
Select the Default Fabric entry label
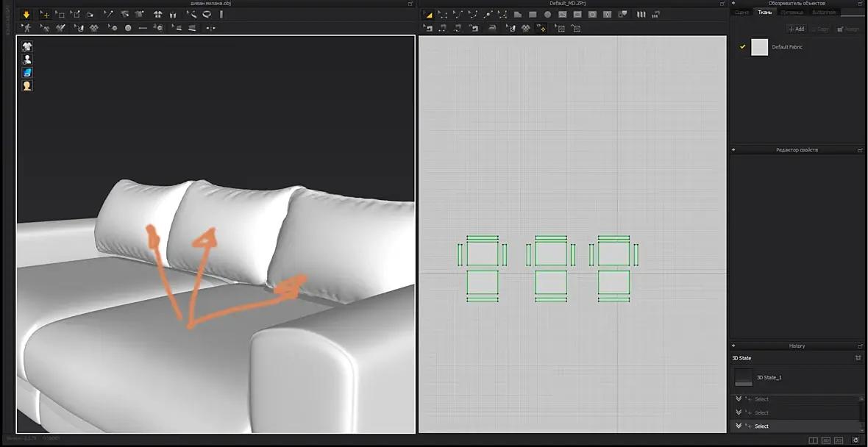pyautogui.click(x=787, y=47)
